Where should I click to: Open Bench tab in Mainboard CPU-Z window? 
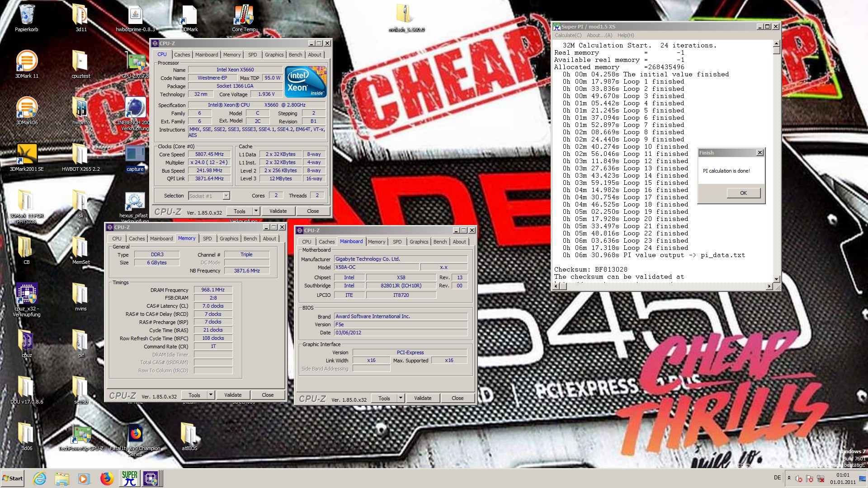point(440,242)
